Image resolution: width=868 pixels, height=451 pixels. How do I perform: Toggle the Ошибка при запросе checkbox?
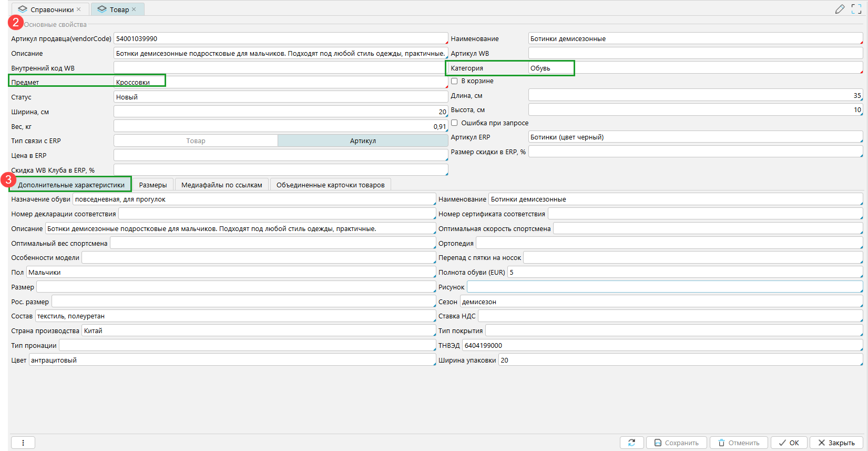(x=454, y=123)
